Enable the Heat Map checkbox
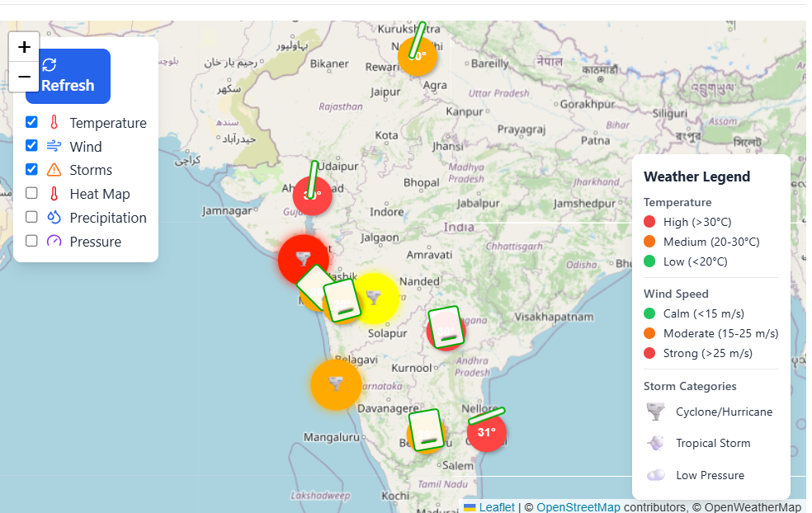The height and width of the screenshot is (513, 812). pos(31,193)
